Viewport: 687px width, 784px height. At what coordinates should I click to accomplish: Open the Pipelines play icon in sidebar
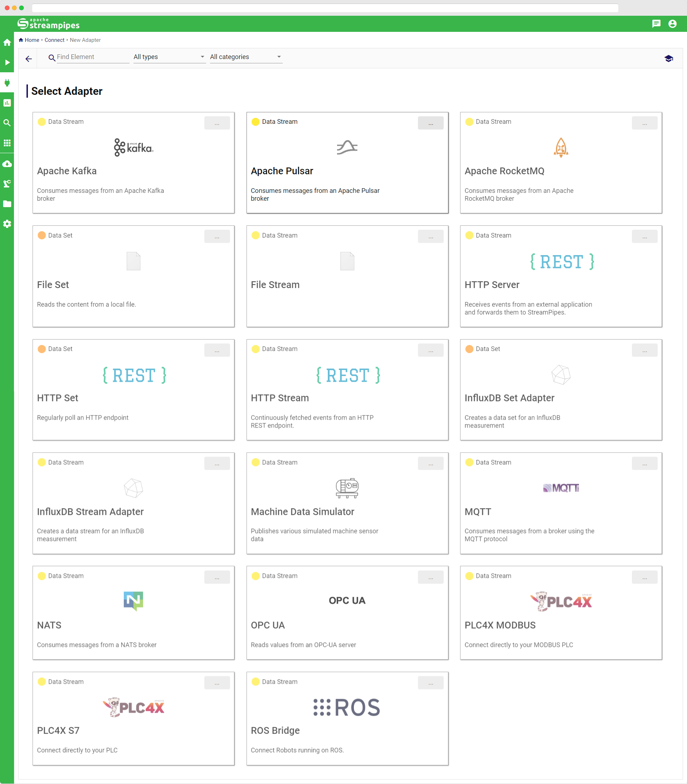[7, 63]
